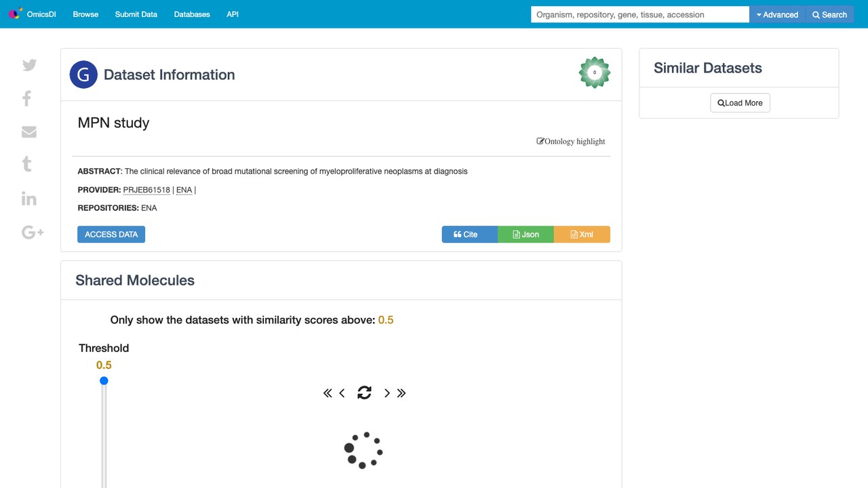The width and height of the screenshot is (868, 488).
Task: Click the threshold slider handle
Action: click(104, 381)
